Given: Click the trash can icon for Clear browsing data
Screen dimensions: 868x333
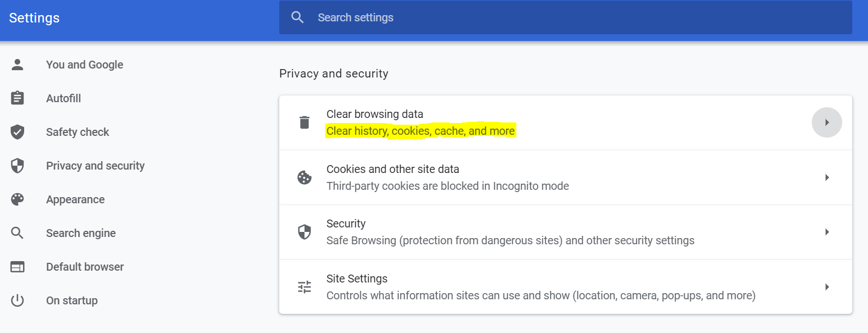Looking at the screenshot, I should [x=305, y=122].
